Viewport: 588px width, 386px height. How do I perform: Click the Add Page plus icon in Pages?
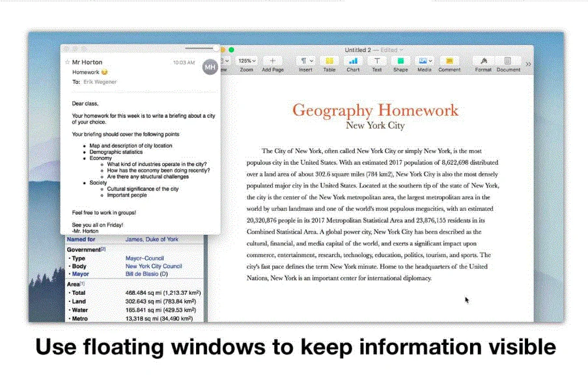click(273, 61)
